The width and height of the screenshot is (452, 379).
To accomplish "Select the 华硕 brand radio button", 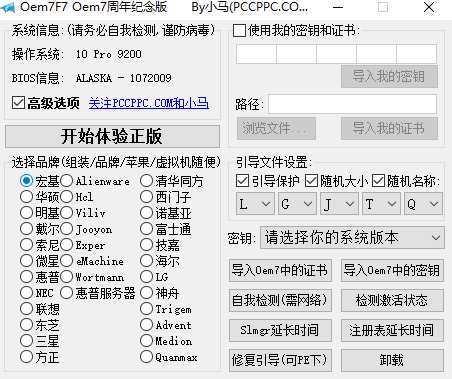I will point(26,197).
